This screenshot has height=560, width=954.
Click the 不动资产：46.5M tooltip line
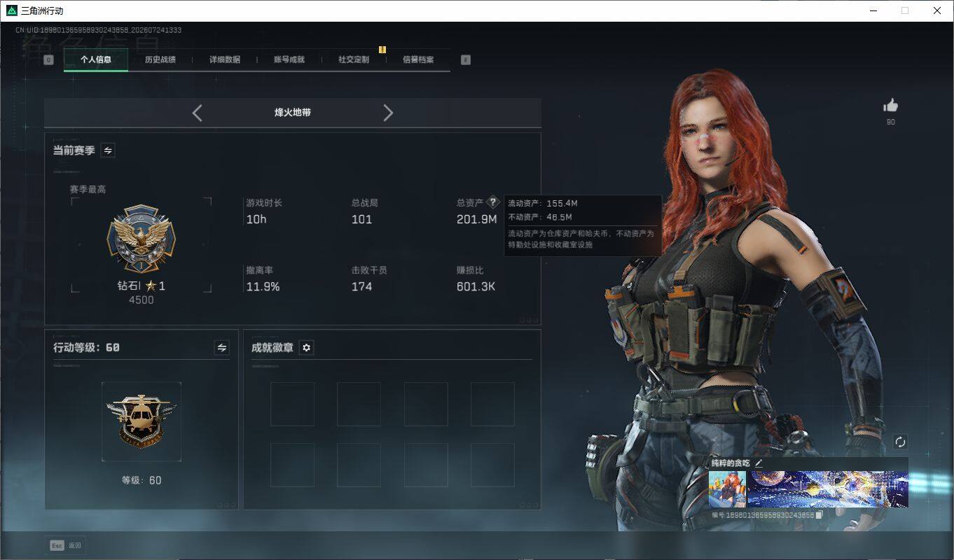[x=541, y=217]
